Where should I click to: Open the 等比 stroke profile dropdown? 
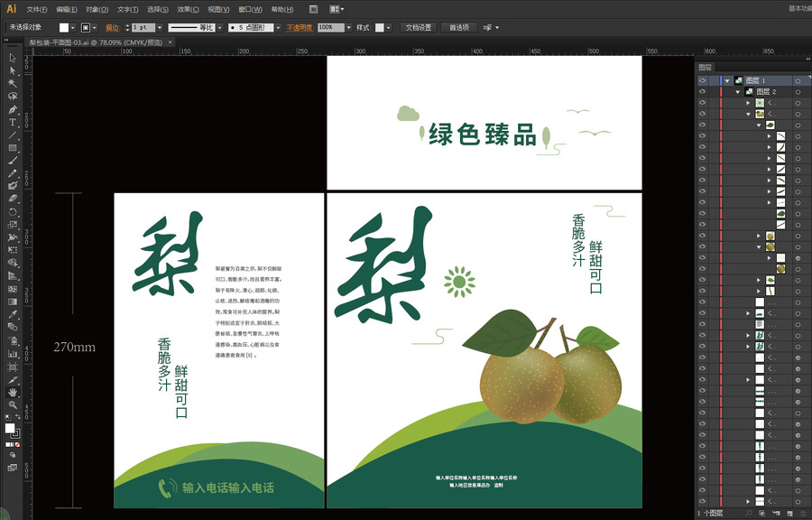[220, 27]
